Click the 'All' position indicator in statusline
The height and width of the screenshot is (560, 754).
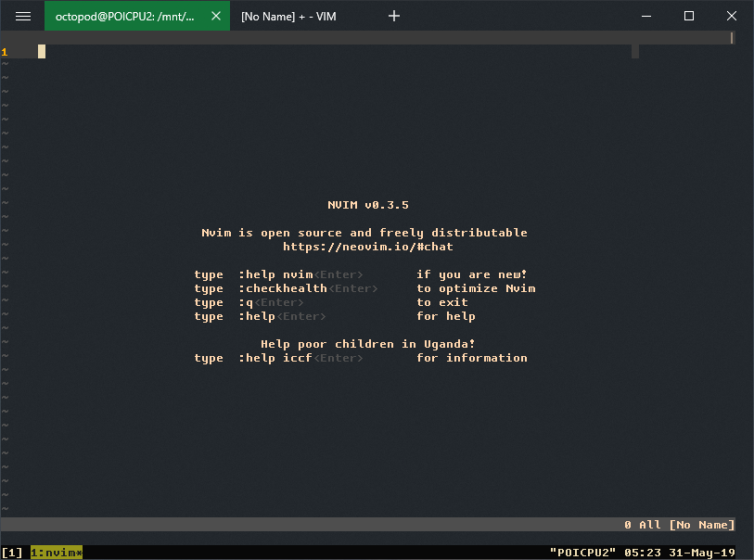pyautogui.click(x=649, y=525)
